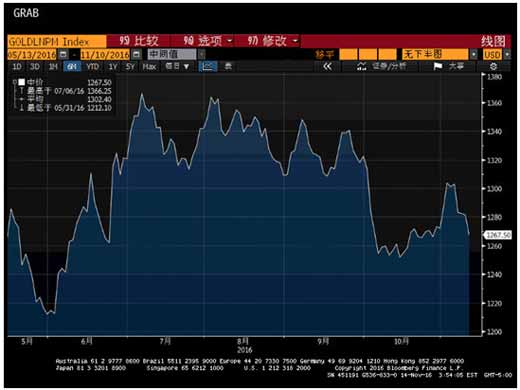Click the GOLDLNPM Index security field

pyautogui.click(x=57, y=42)
